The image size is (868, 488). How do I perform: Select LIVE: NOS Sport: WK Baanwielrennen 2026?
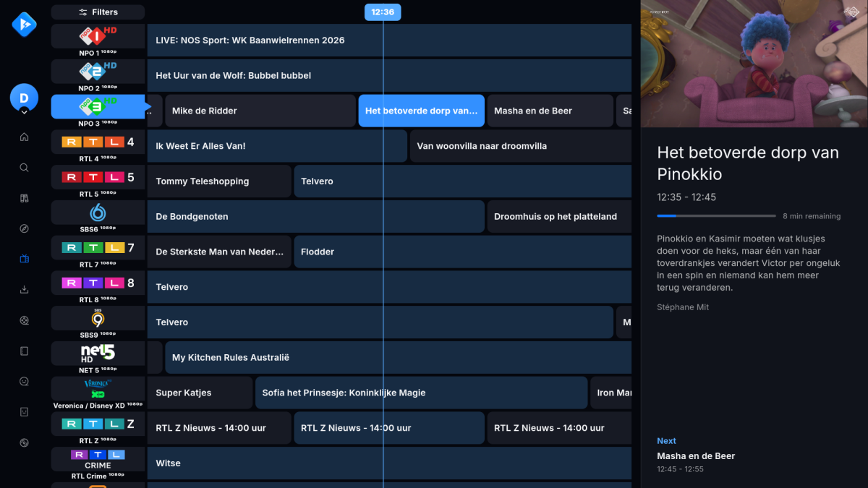tap(389, 40)
